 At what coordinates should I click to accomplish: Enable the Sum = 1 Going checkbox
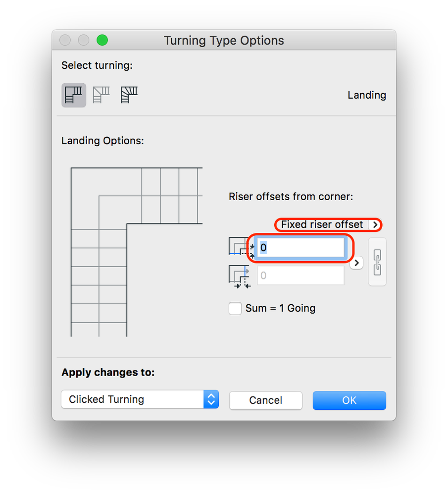pos(235,308)
